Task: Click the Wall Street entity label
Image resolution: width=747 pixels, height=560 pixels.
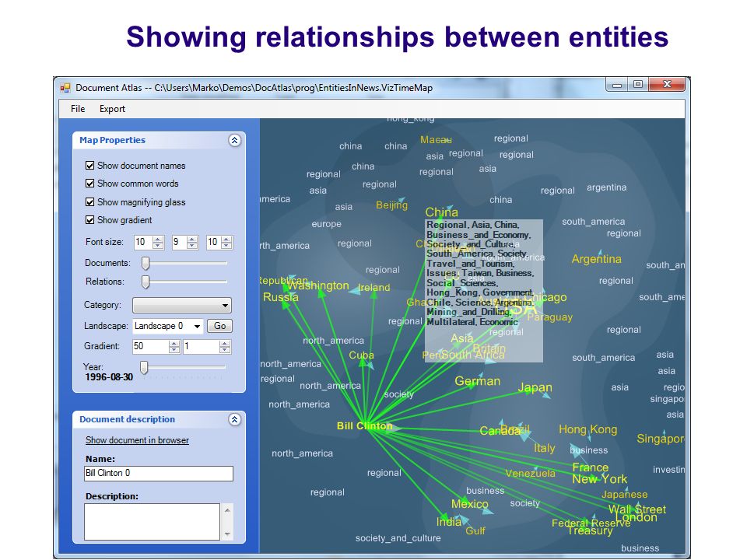Action: [637, 509]
